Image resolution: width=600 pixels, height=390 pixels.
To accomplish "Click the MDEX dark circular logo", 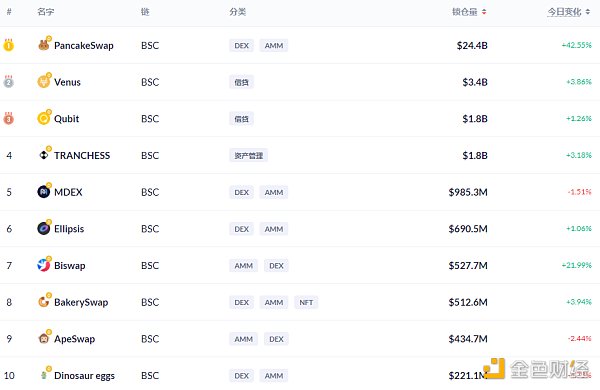I will pyautogui.click(x=44, y=192).
